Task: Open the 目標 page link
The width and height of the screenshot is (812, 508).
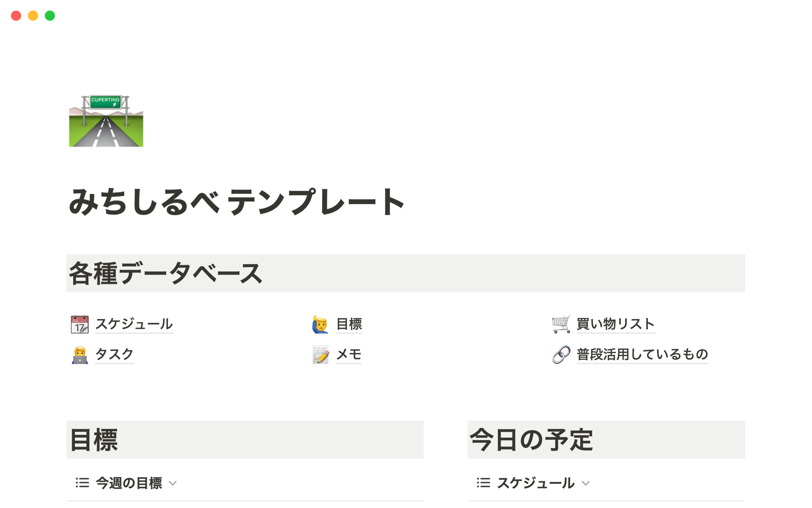Action: tap(349, 324)
